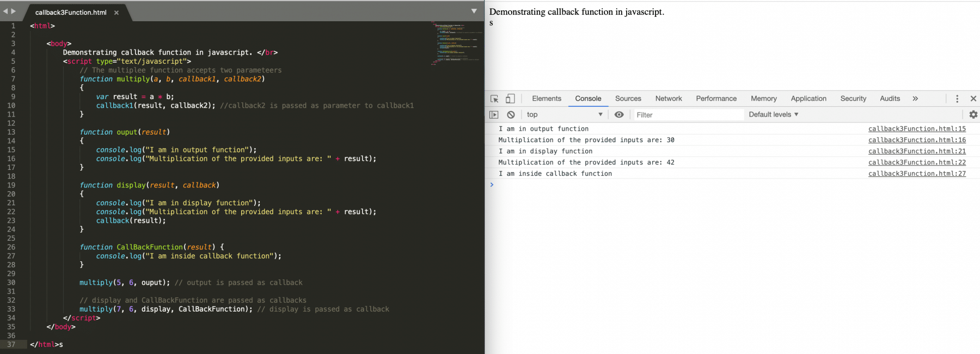Navigate back with editor tab left arrow
The width and height of the screenshot is (980, 354).
[5, 11]
